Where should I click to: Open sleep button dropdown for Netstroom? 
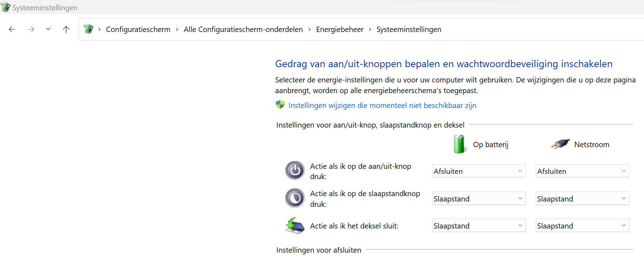582,199
